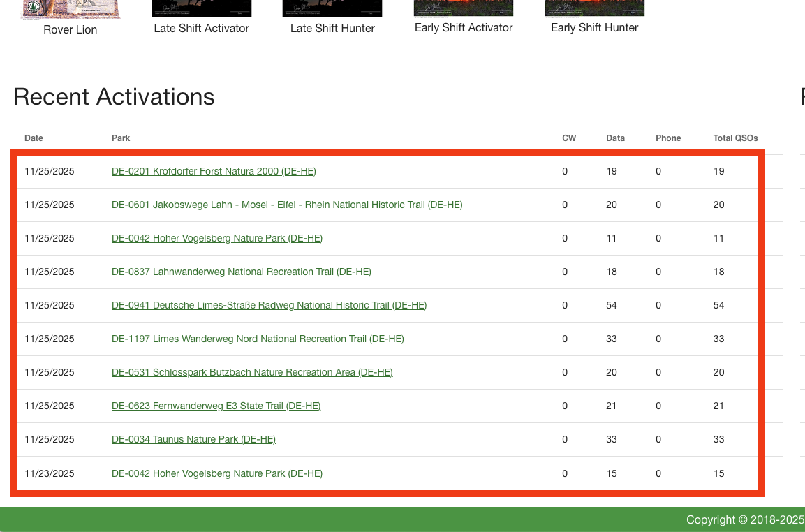Go to DE-1197 Limes Wanderweg Nord park
The width and height of the screenshot is (805, 532).
(258, 339)
